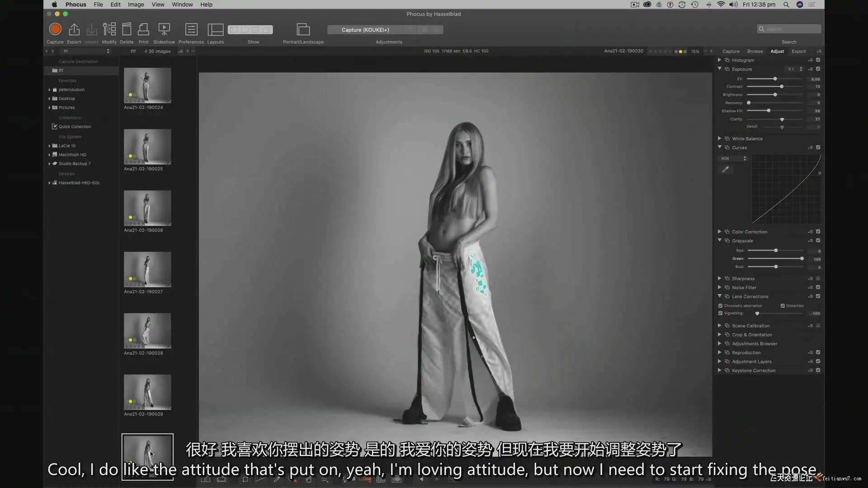Select the Studio Backup 7 drive
The width and height of the screenshot is (868, 488).
(74, 164)
